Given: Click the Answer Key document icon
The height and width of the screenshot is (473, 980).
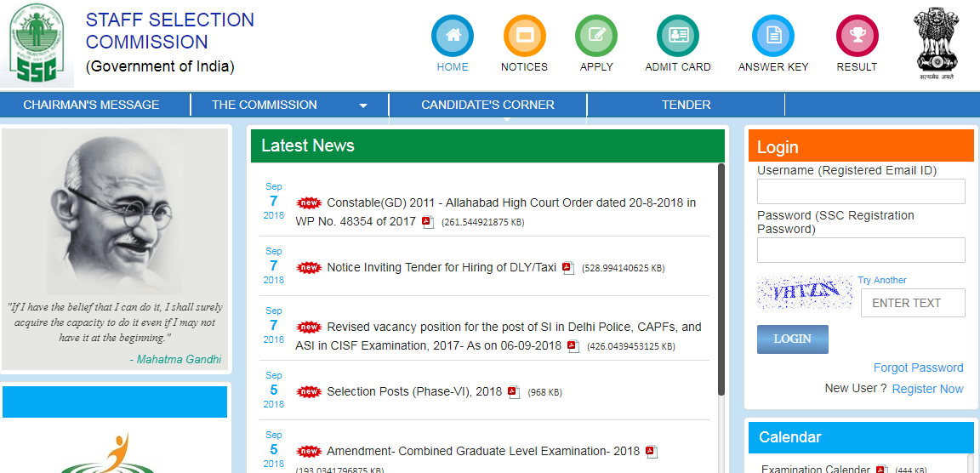Looking at the screenshot, I should (773, 37).
